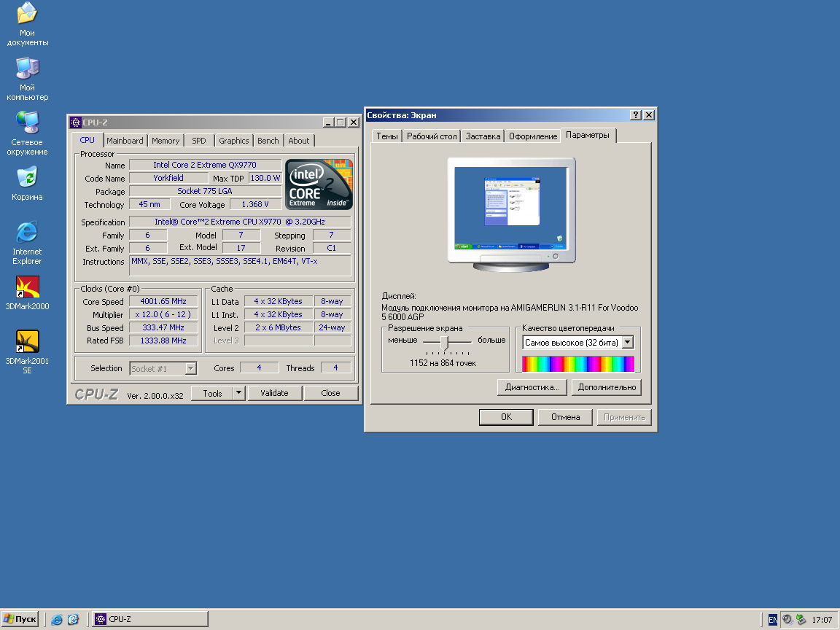Select the 3DMark2000 desktop shortcut
This screenshot has width=840, height=630.
click(27, 292)
